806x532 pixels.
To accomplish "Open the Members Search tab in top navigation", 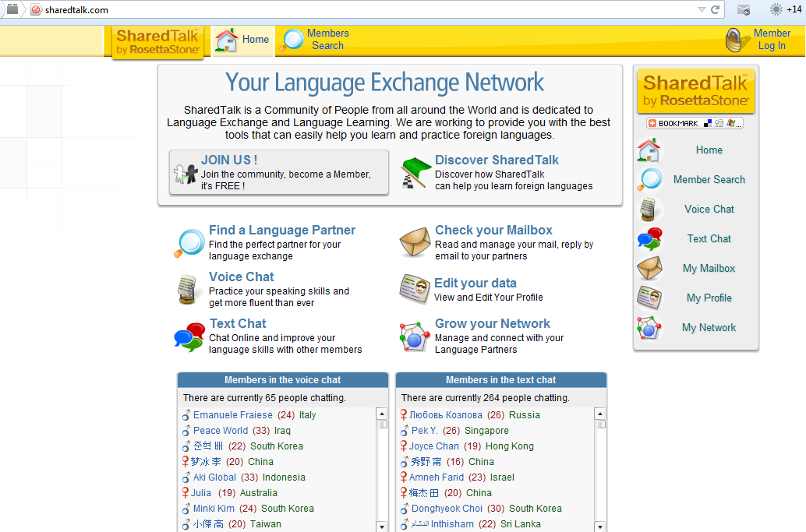I will tap(316, 40).
